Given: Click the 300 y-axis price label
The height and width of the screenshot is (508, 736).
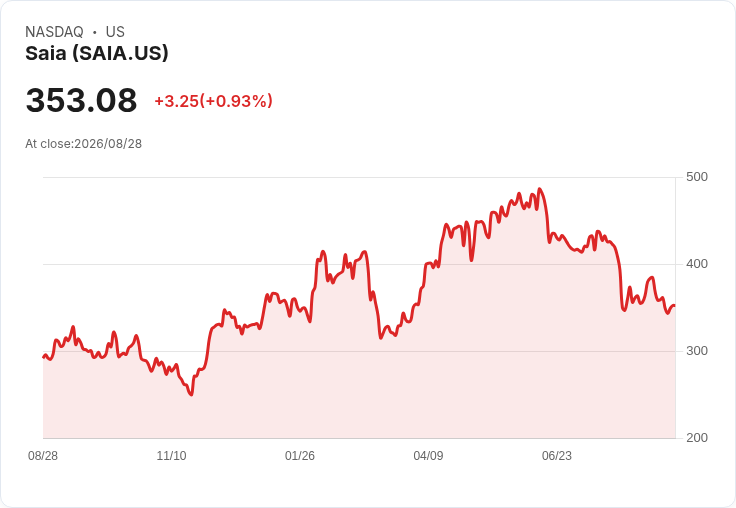Looking at the screenshot, I should click(697, 351).
